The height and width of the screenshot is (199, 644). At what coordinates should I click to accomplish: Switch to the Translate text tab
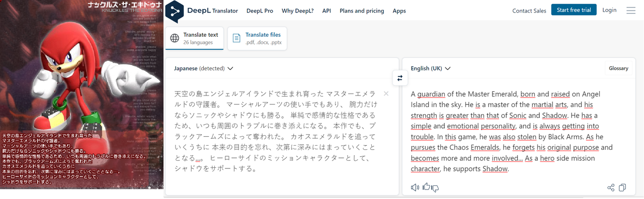click(195, 38)
